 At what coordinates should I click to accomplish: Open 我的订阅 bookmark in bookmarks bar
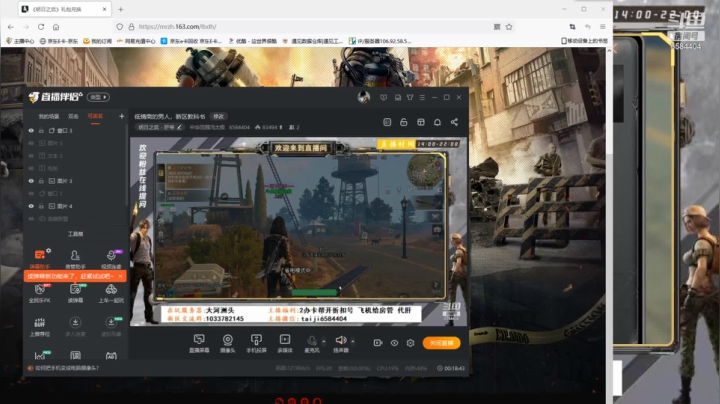pyautogui.click(x=97, y=41)
